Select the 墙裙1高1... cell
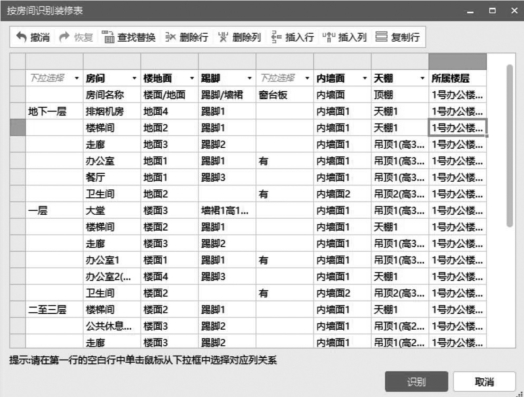Screen dimensions: 524x397 point(227,211)
